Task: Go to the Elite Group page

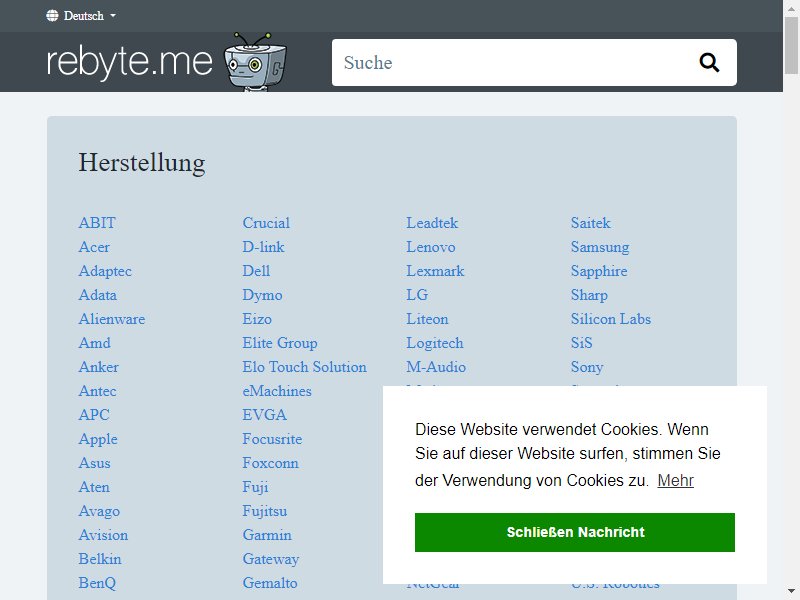Action: coord(280,343)
